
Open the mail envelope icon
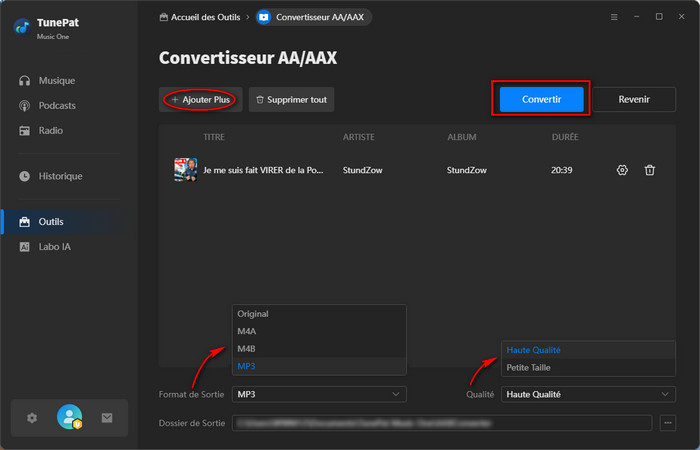(x=107, y=418)
